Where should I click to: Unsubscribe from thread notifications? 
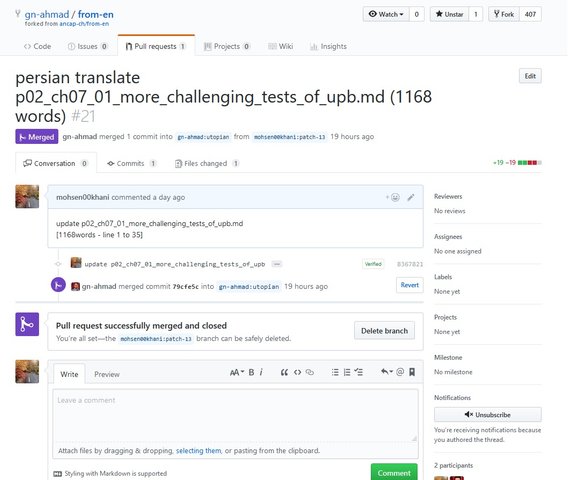pos(488,415)
